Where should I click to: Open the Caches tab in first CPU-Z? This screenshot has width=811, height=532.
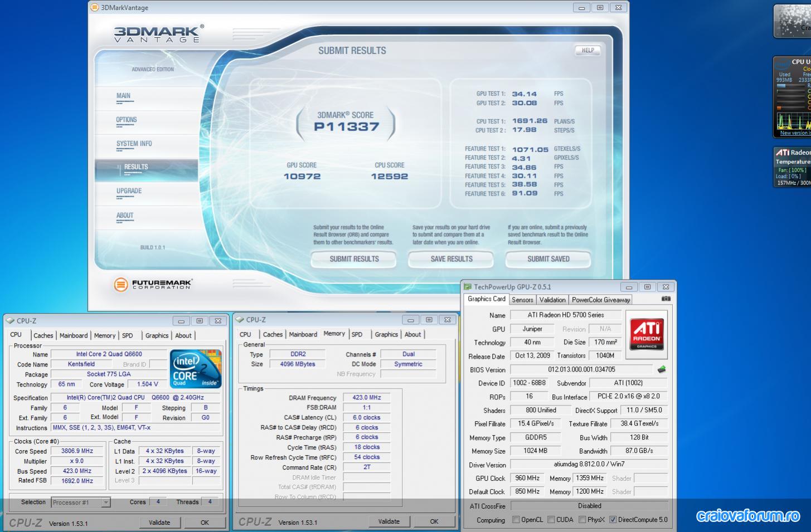coord(43,335)
